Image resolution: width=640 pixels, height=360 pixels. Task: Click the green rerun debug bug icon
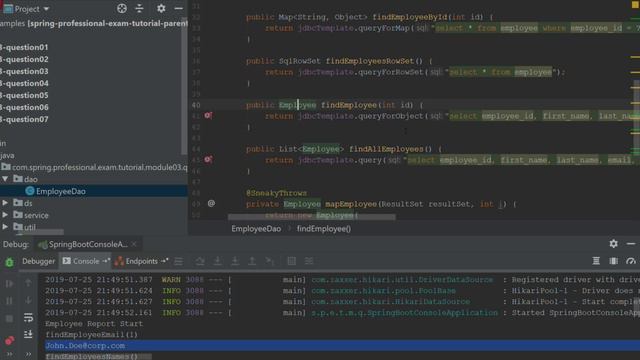pyautogui.click(x=9, y=262)
